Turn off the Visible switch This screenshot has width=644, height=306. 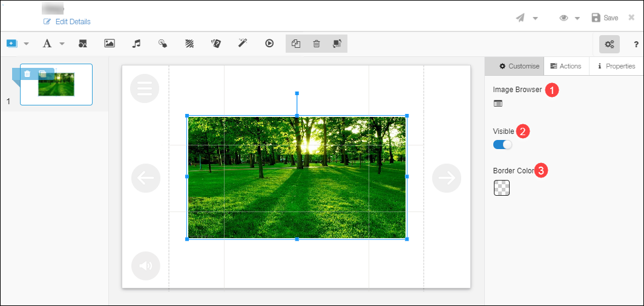pyautogui.click(x=502, y=145)
